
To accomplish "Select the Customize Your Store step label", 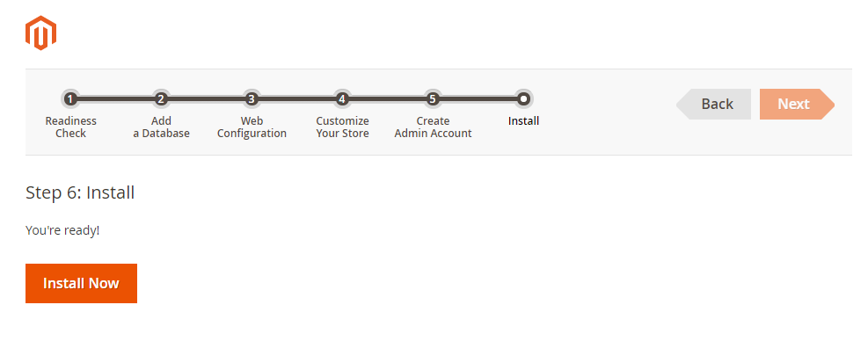I will [x=342, y=127].
